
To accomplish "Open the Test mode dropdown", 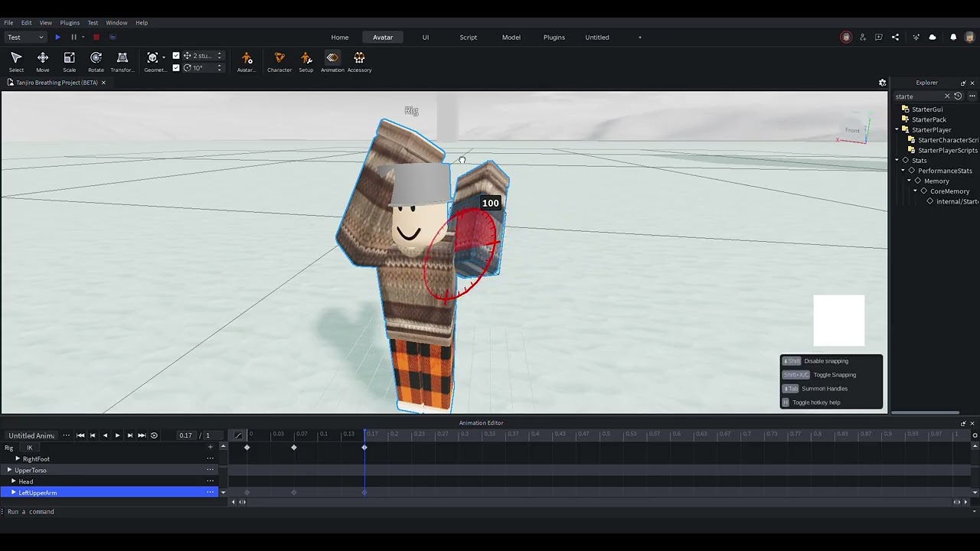I will point(25,37).
